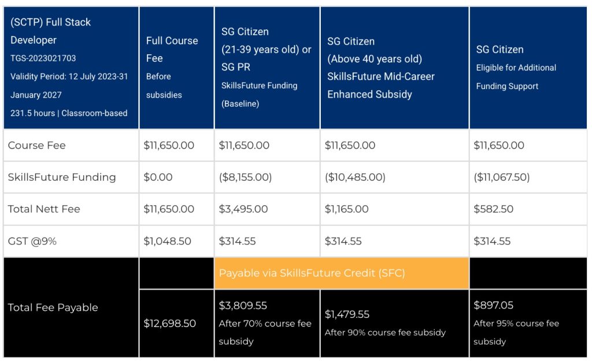The width and height of the screenshot is (592, 364).
Task: Select the $1,479.55 after 90% subsidy cell
Action: (x=394, y=323)
